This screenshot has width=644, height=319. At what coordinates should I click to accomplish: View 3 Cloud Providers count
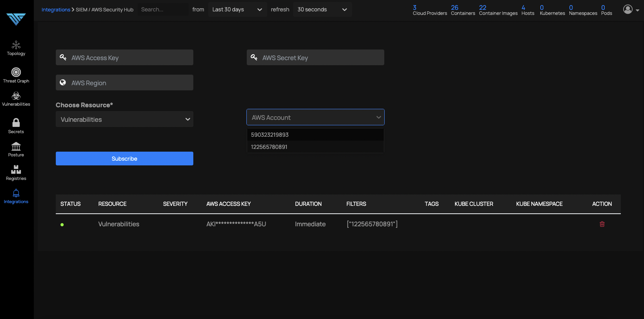coord(430,10)
